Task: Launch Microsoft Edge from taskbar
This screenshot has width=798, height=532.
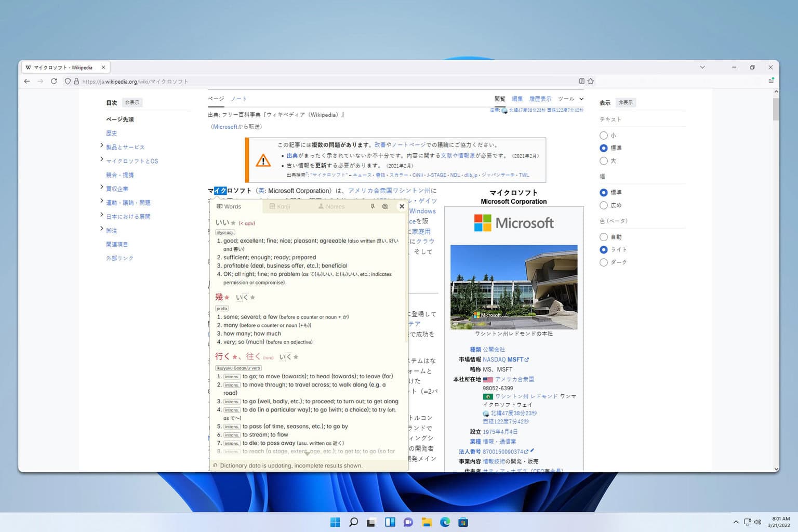Action: pos(445,522)
